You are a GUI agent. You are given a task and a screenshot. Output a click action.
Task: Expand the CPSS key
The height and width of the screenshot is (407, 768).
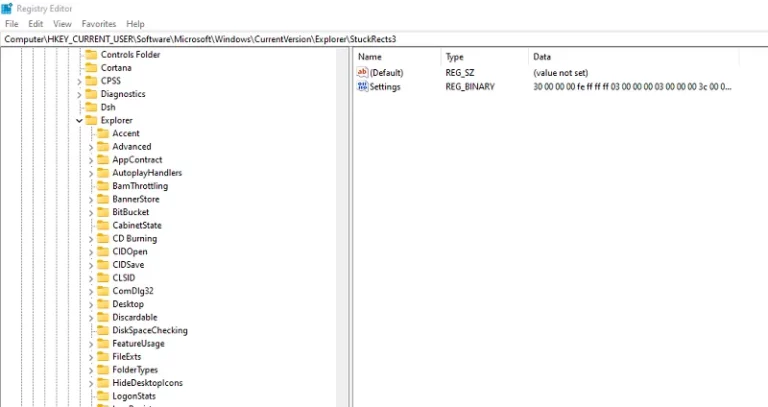click(x=79, y=81)
